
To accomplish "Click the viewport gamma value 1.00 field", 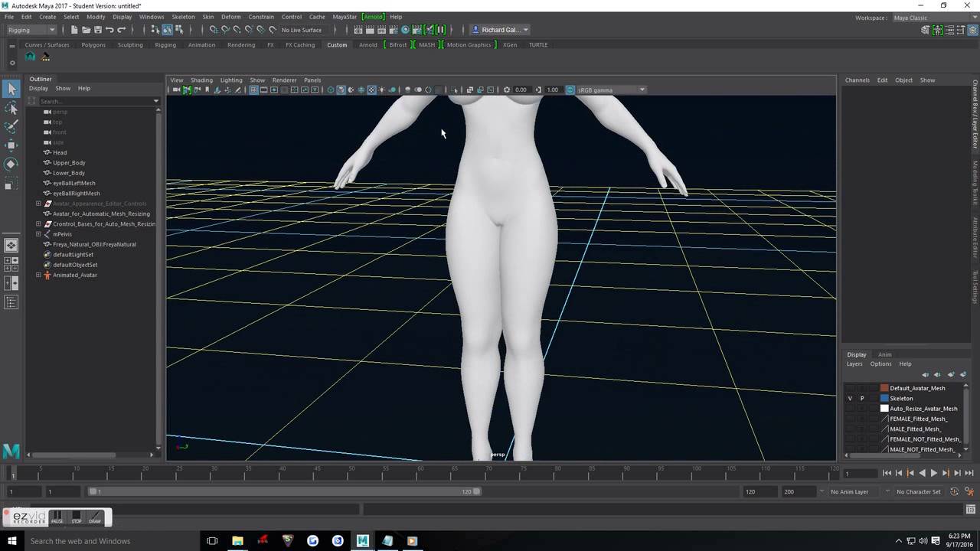I will (553, 90).
